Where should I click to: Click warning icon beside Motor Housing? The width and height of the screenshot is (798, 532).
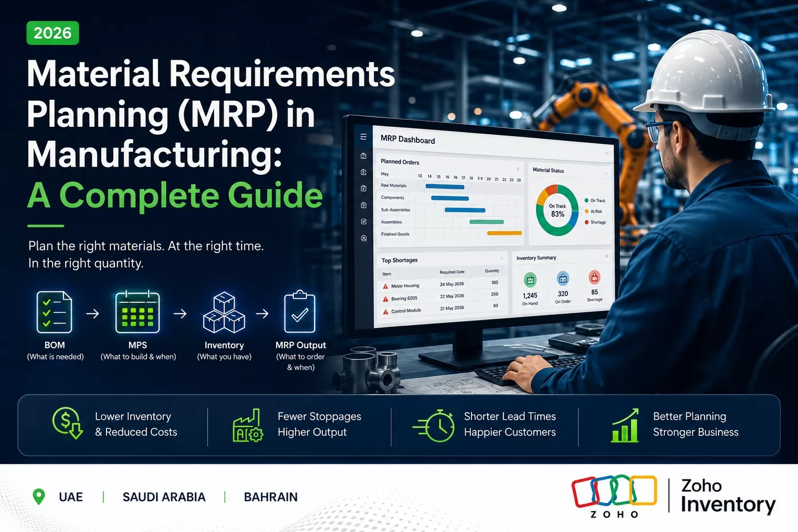[385, 286]
